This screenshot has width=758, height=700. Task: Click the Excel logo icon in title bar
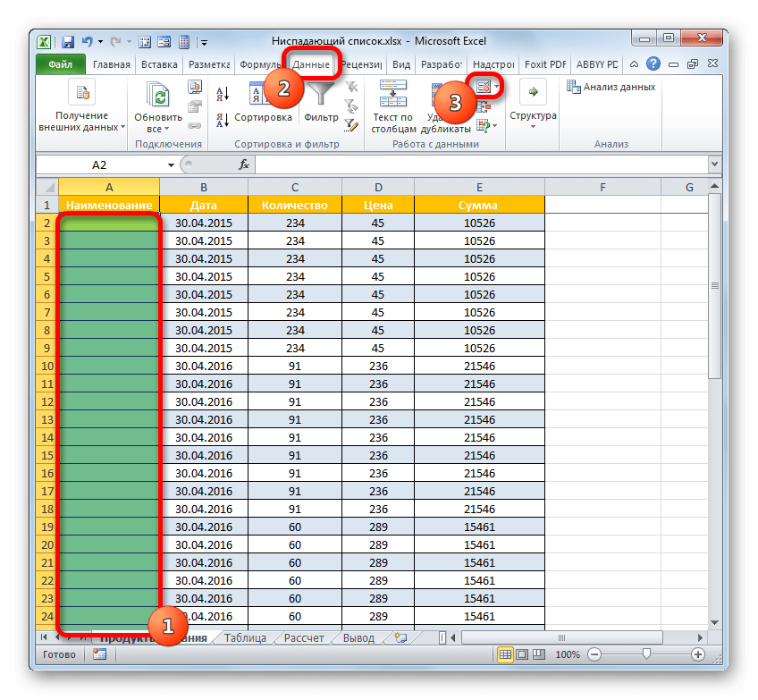tap(44, 42)
